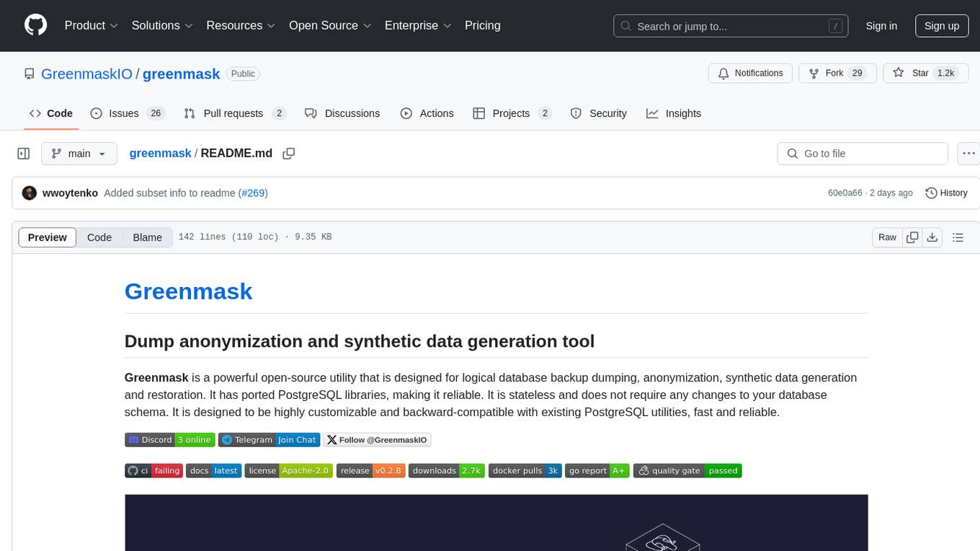980x551 pixels.
Task: Open the Pull requests tab
Action: pyautogui.click(x=235, y=113)
